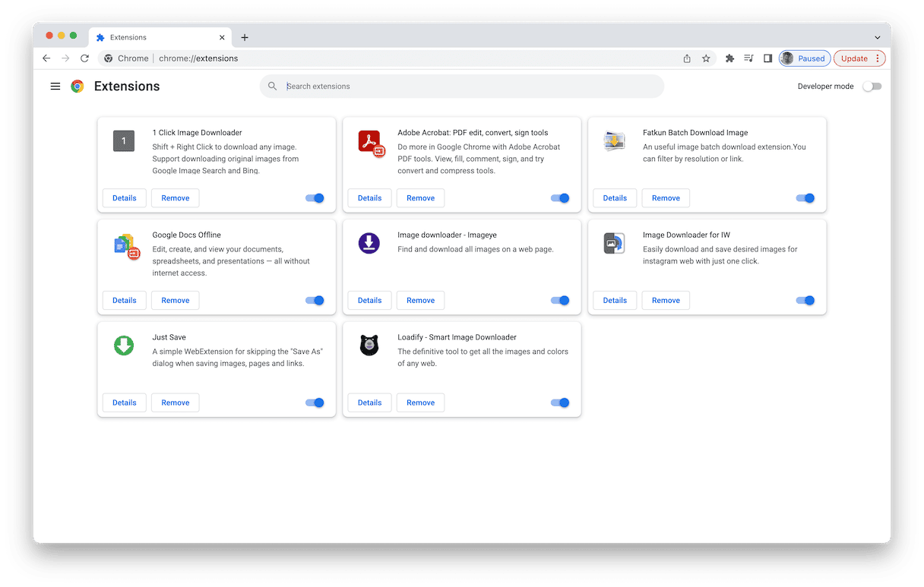Open the media controls icon

coord(748,58)
